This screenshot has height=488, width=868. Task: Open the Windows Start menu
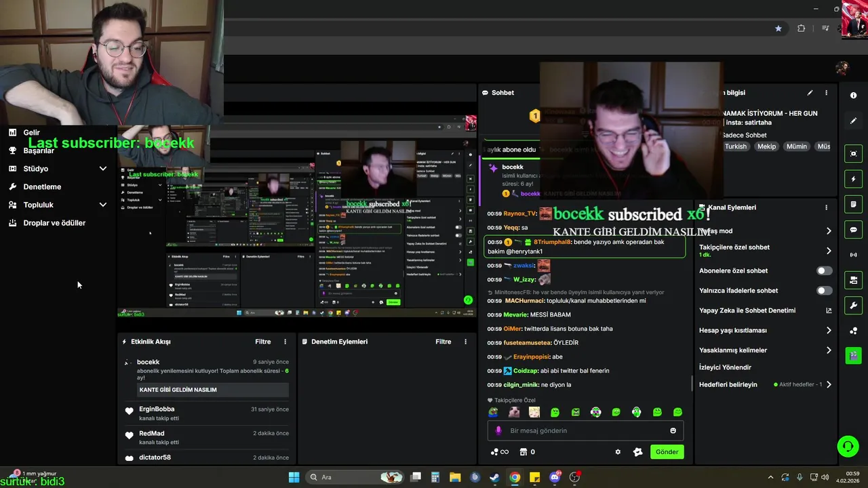[294, 477]
